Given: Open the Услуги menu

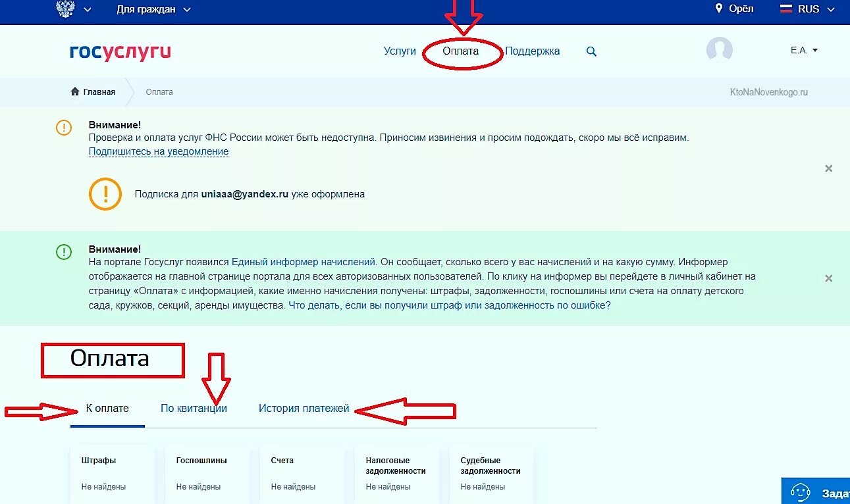Looking at the screenshot, I should coord(400,51).
